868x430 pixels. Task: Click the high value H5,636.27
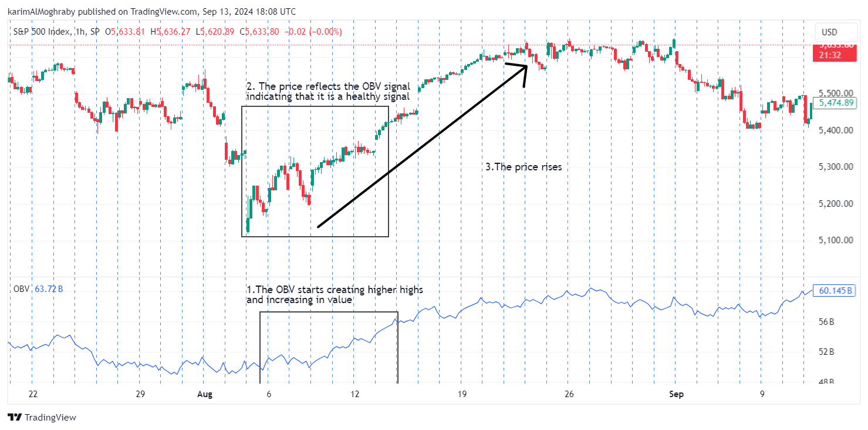pos(171,32)
